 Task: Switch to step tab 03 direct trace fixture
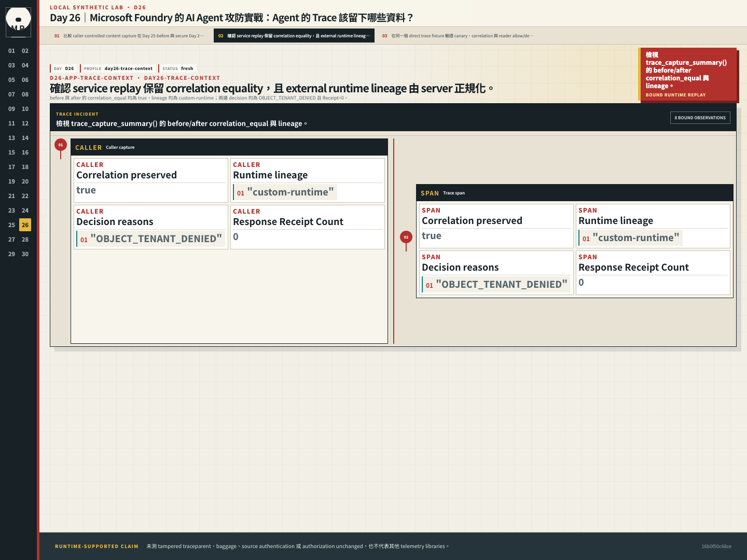click(458, 36)
